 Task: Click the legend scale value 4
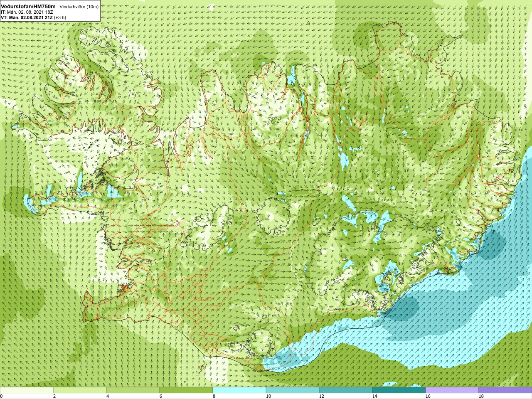(108, 396)
